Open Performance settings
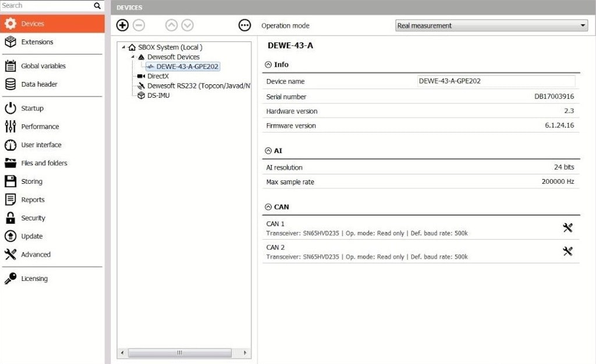The image size is (596, 364). pos(52,126)
